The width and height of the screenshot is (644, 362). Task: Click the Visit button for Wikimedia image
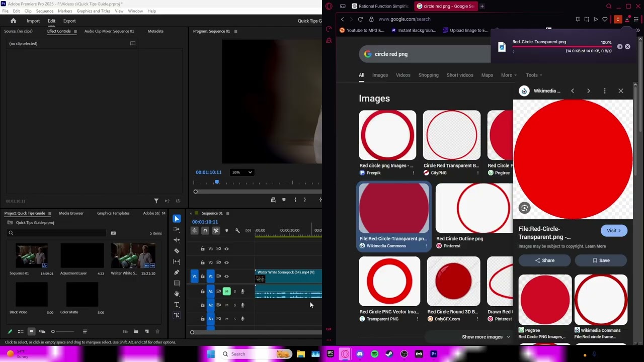tap(614, 231)
